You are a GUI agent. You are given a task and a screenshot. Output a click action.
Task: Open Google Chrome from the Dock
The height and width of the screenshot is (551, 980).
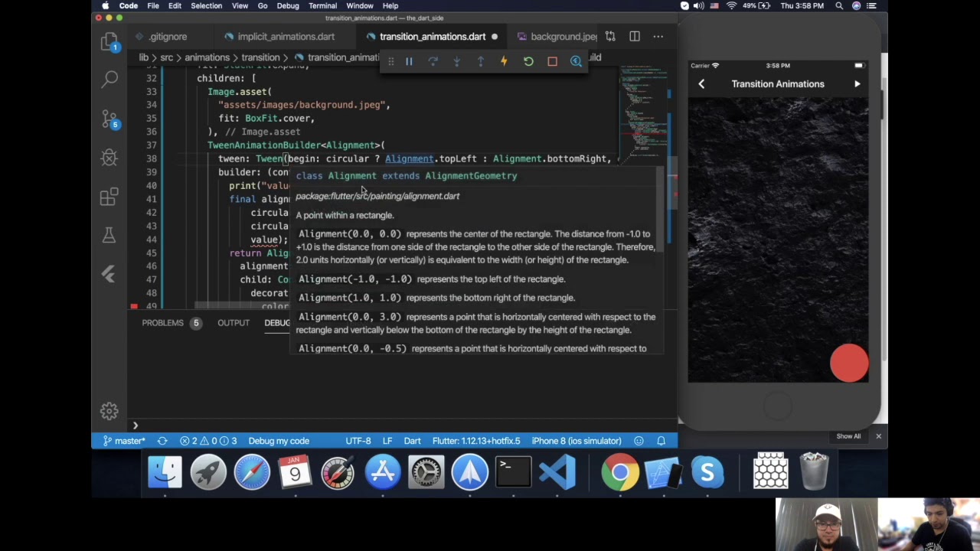pos(620,472)
